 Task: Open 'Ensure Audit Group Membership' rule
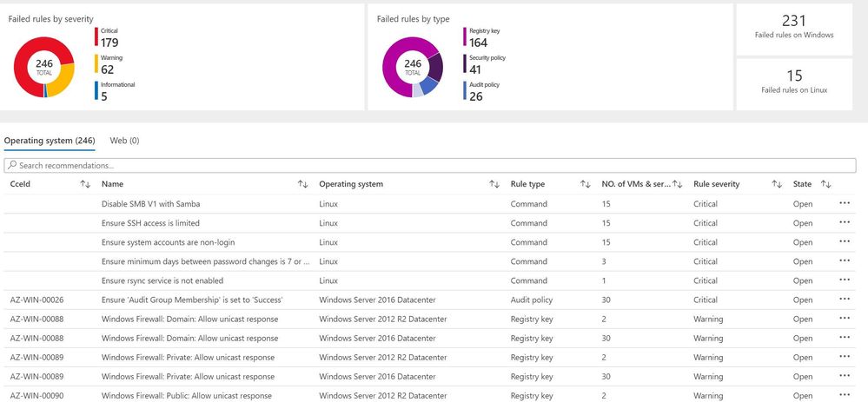point(192,300)
